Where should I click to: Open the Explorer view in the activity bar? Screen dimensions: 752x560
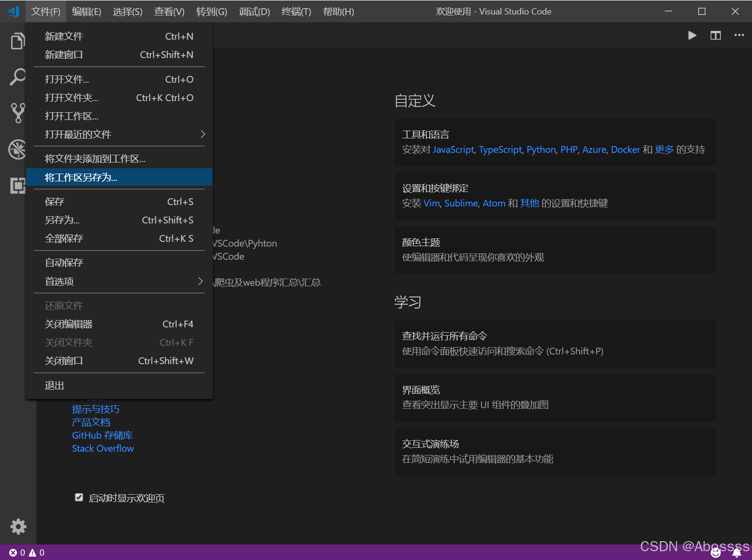(x=18, y=41)
